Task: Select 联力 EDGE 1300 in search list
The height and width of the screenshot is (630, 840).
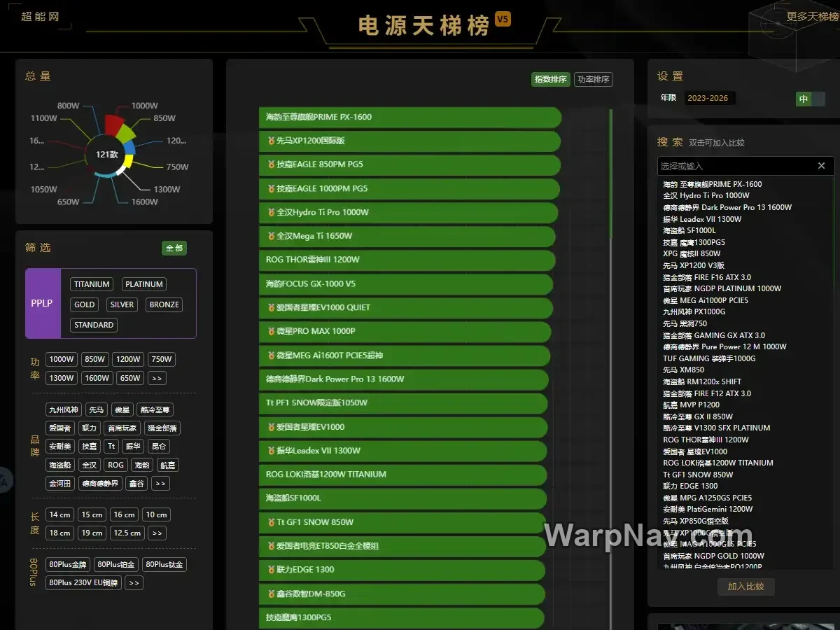Action: click(x=690, y=486)
